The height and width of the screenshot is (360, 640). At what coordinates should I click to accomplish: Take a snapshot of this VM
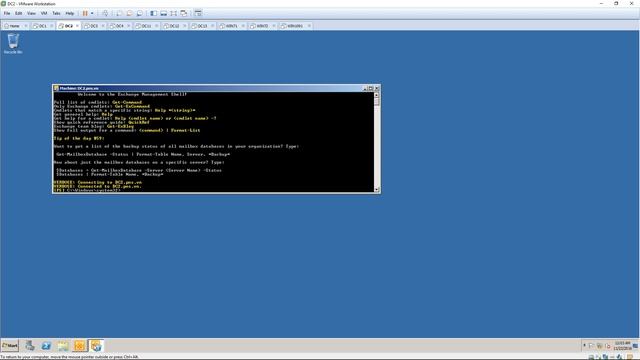click(119, 13)
